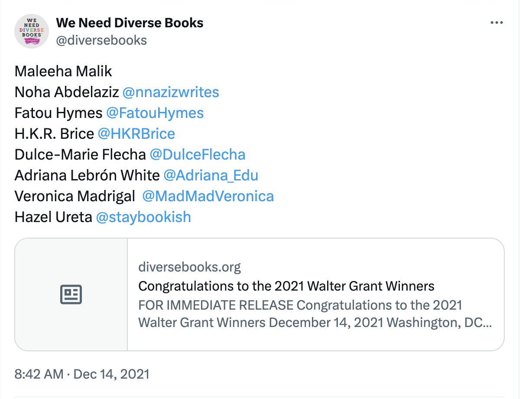Select the @Adriana_Edu mention

point(211,175)
